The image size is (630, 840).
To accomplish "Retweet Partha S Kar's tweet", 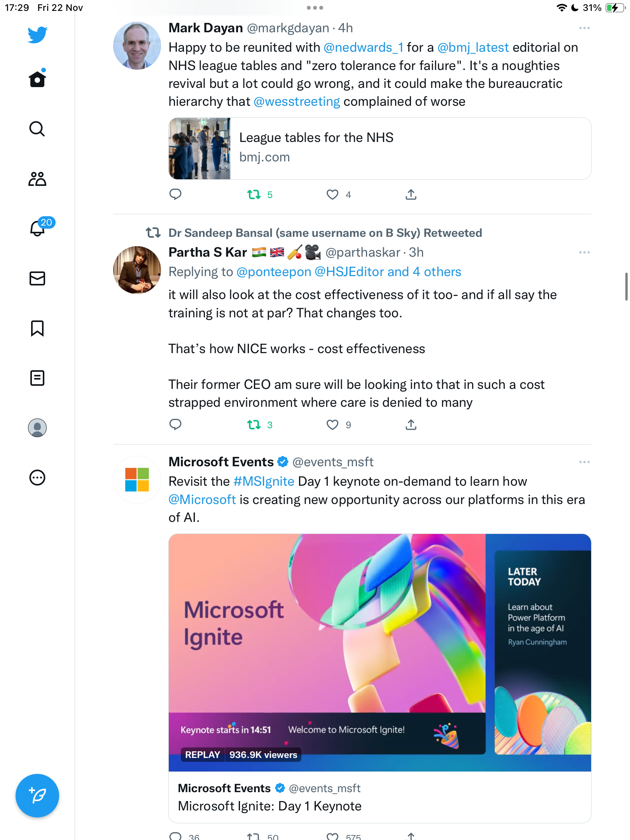I will coord(254,425).
